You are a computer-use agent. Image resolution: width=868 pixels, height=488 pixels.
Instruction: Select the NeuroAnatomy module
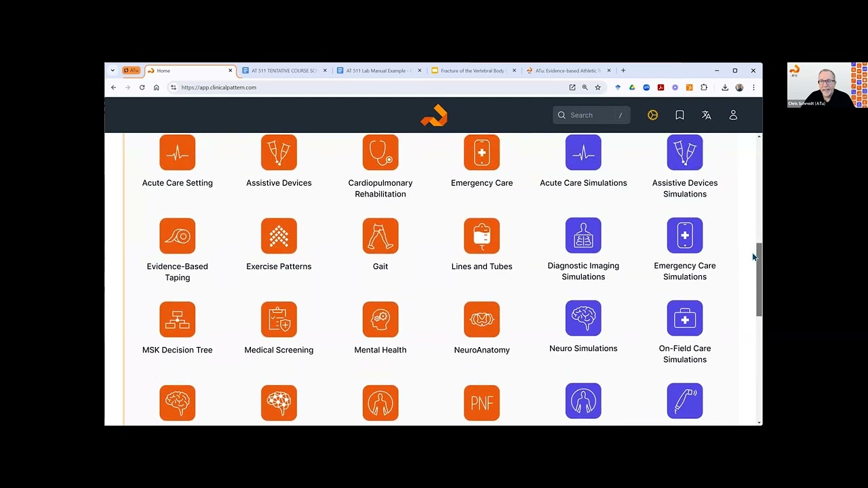[x=481, y=319]
